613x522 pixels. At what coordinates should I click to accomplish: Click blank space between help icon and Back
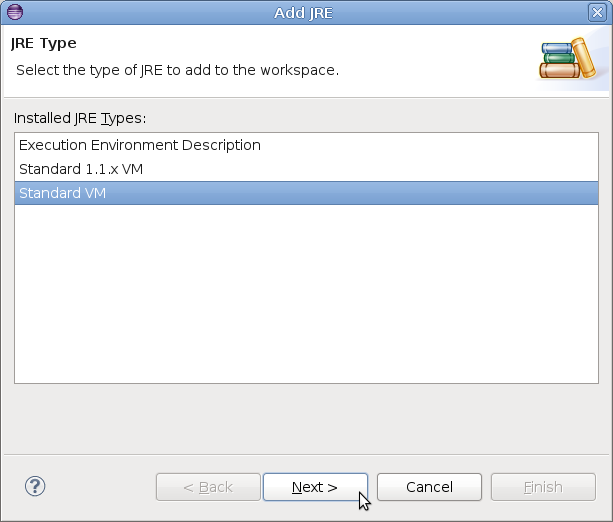pyautogui.click(x=100, y=487)
